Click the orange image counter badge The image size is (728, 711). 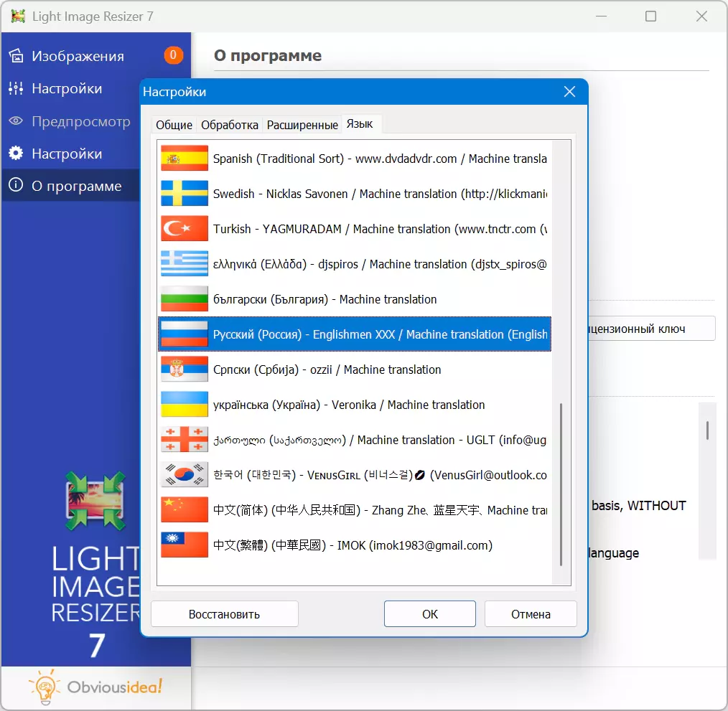pos(173,55)
